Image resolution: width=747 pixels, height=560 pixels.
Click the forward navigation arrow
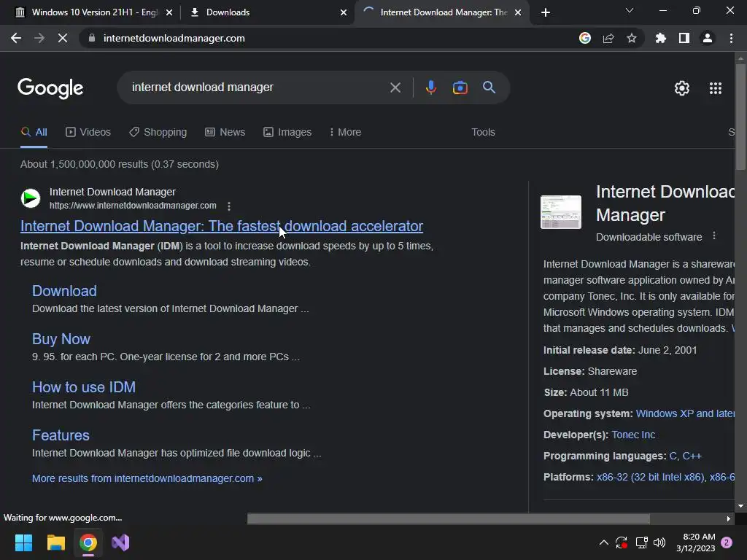39,38
